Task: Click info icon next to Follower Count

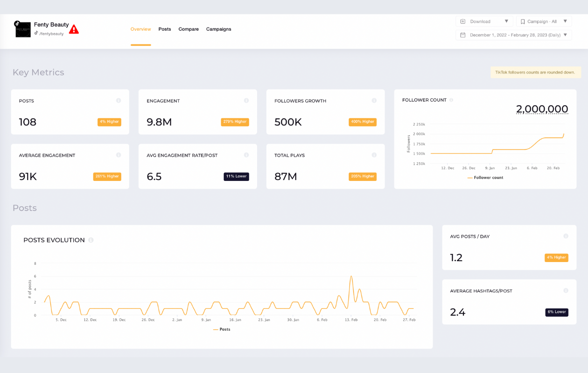Action: [x=451, y=100]
